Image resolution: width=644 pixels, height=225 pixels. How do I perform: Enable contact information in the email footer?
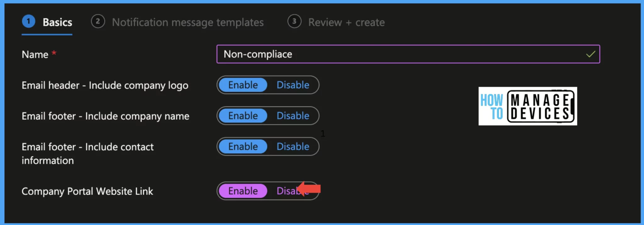[243, 147]
